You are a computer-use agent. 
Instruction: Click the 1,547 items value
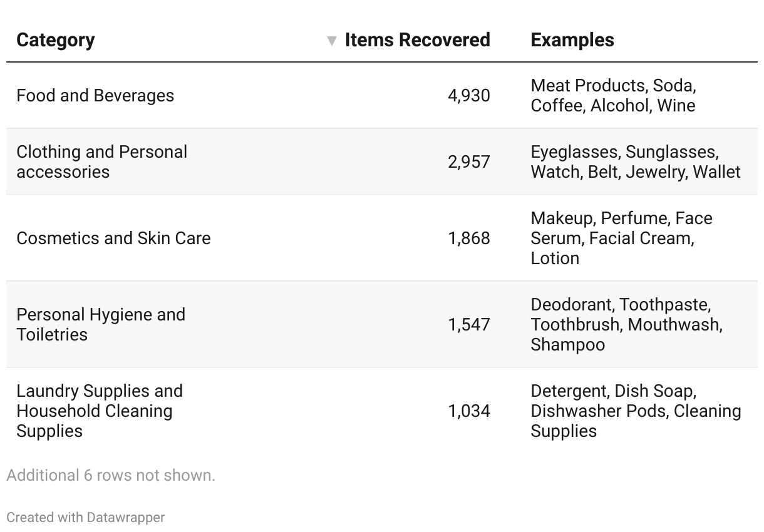[x=468, y=324]
